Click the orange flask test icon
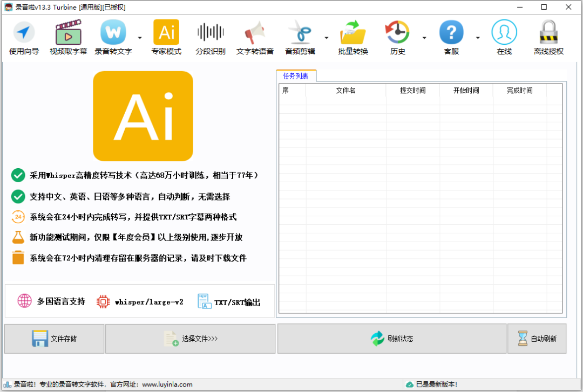 pyautogui.click(x=18, y=237)
